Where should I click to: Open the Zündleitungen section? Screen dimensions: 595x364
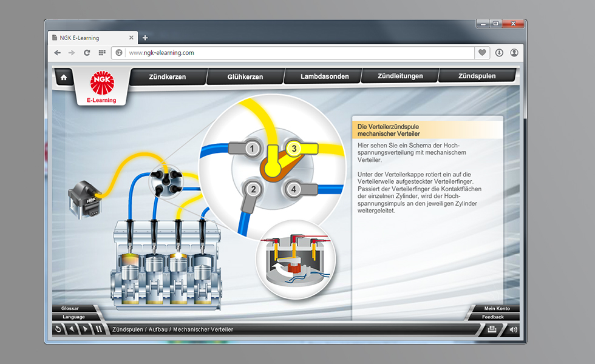coord(400,76)
